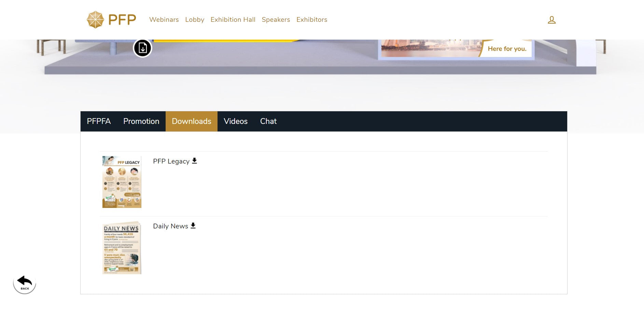Click the PFP logo in the header
The height and width of the screenshot is (310, 644).
click(x=111, y=19)
